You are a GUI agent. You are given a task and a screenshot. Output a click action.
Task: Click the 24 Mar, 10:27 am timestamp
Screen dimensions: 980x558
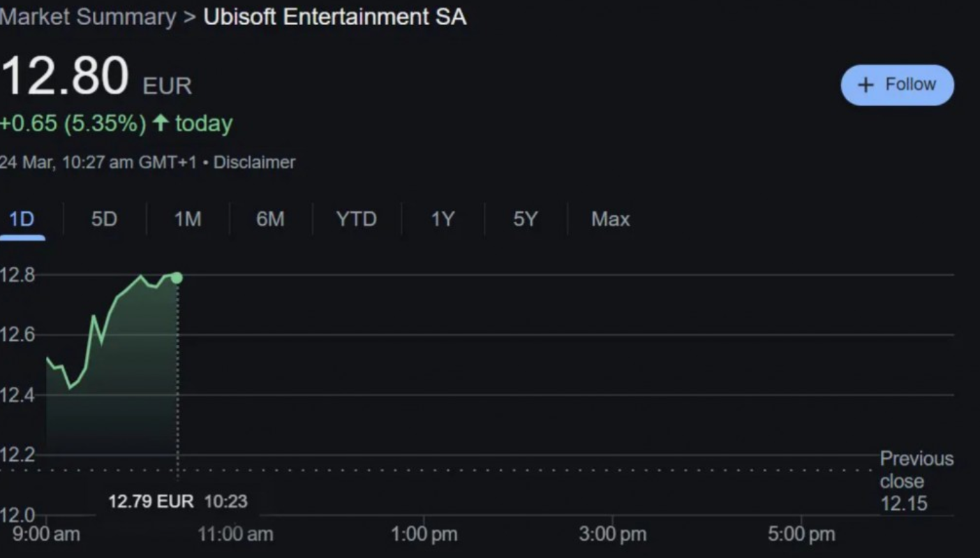[x=98, y=163]
